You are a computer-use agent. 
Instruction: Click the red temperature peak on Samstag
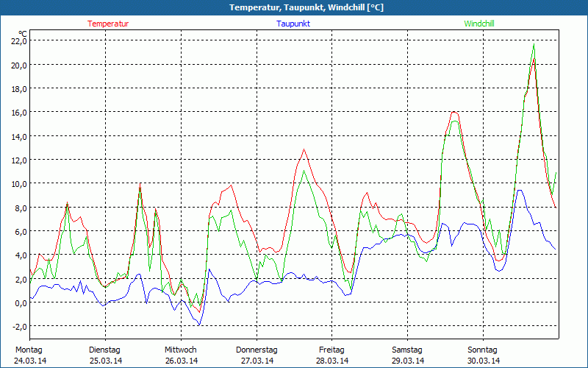[x=454, y=112]
